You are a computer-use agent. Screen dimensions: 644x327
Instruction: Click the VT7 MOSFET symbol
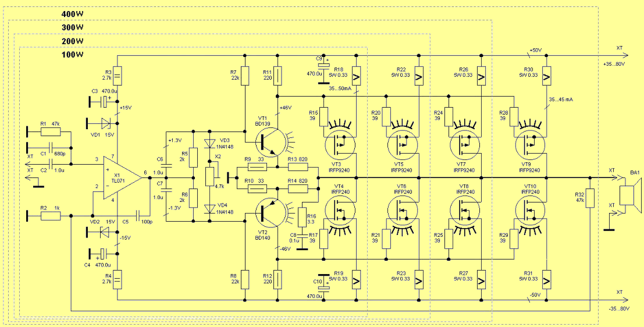click(465, 145)
